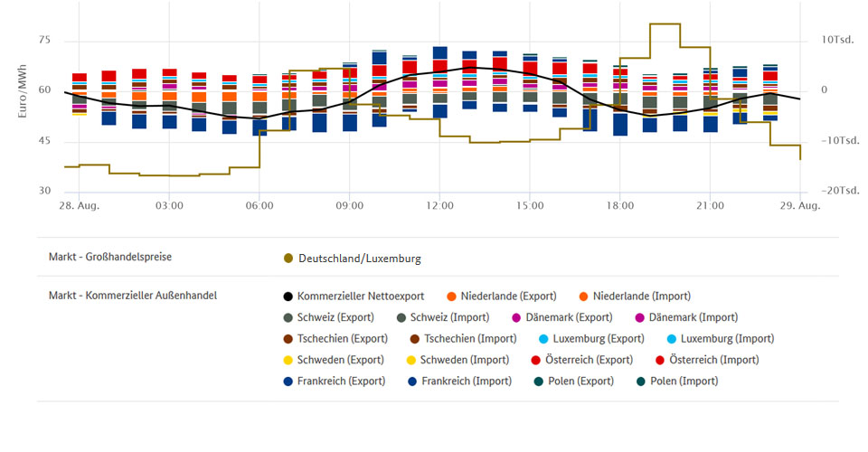Click the 21:00 x-axis label
The height and width of the screenshot is (452, 868).
click(x=710, y=206)
